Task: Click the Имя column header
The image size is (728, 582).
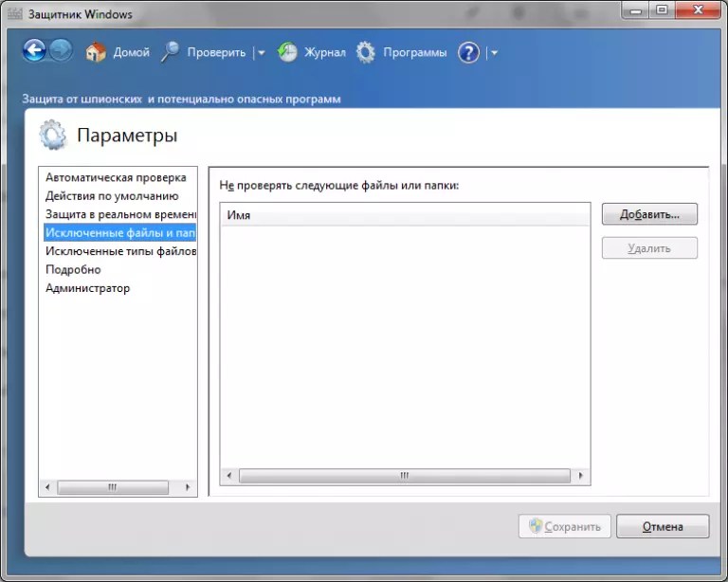Action: [x=405, y=215]
